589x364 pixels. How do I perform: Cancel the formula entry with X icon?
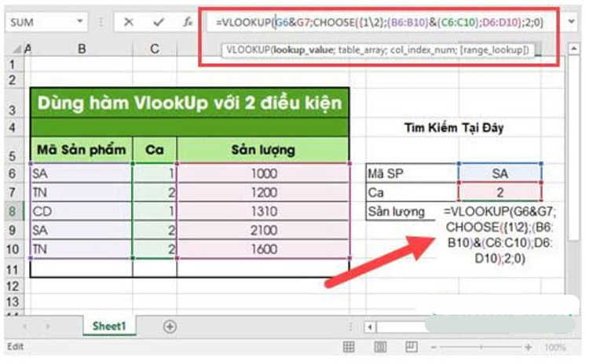point(129,23)
